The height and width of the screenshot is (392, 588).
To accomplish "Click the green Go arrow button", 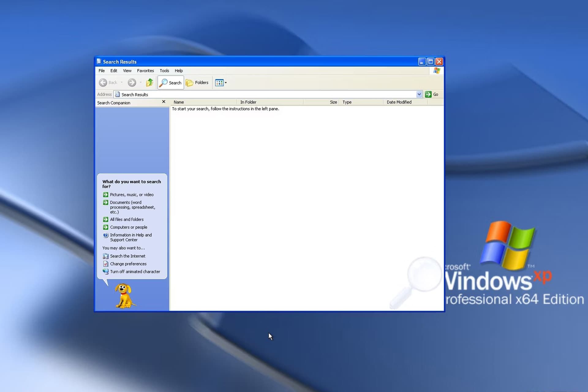I will (x=428, y=94).
